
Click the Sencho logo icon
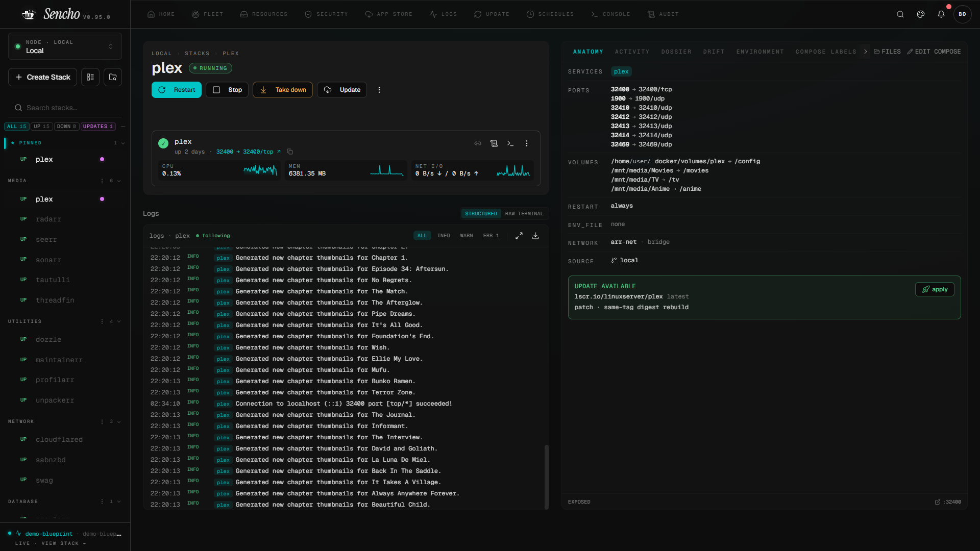(x=29, y=14)
